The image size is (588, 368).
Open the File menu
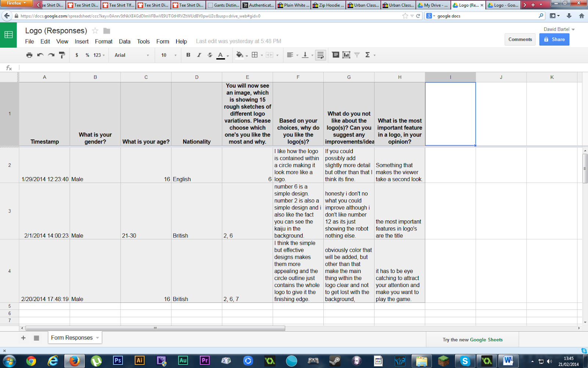point(29,42)
